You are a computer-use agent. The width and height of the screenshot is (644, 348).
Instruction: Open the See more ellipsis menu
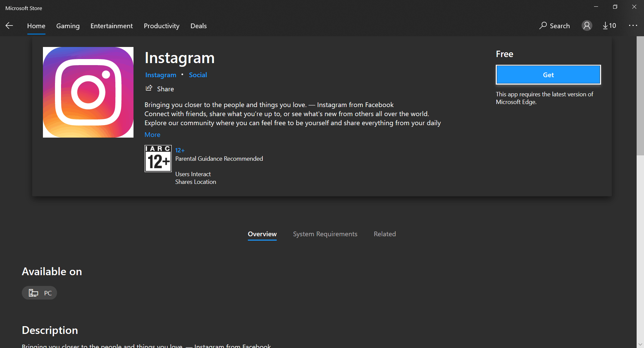633,26
